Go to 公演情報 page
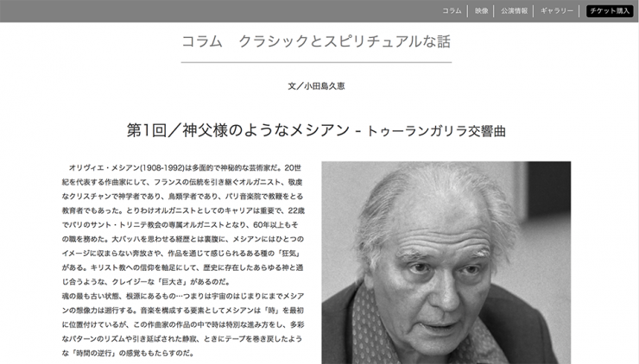 (514, 11)
